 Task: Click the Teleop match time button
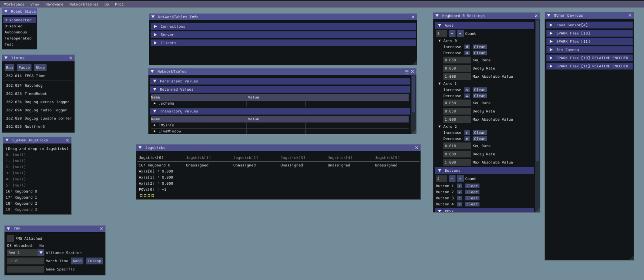coord(94,261)
